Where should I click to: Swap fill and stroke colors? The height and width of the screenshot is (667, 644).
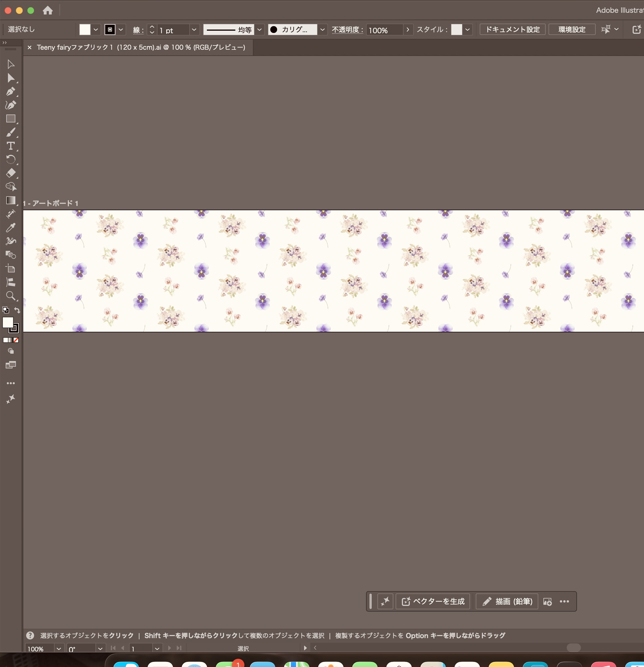point(17,310)
